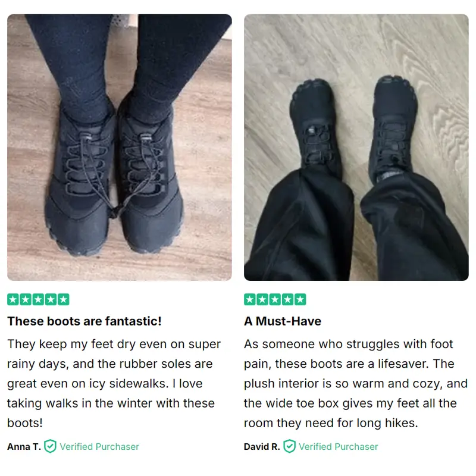
Task: Click first star of David R.'s rating
Action: pos(250,300)
